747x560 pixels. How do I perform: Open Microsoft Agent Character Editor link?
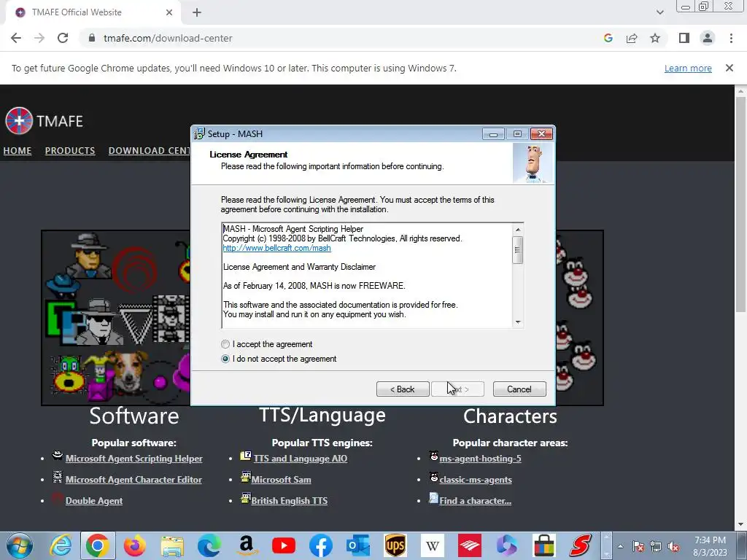133,480
